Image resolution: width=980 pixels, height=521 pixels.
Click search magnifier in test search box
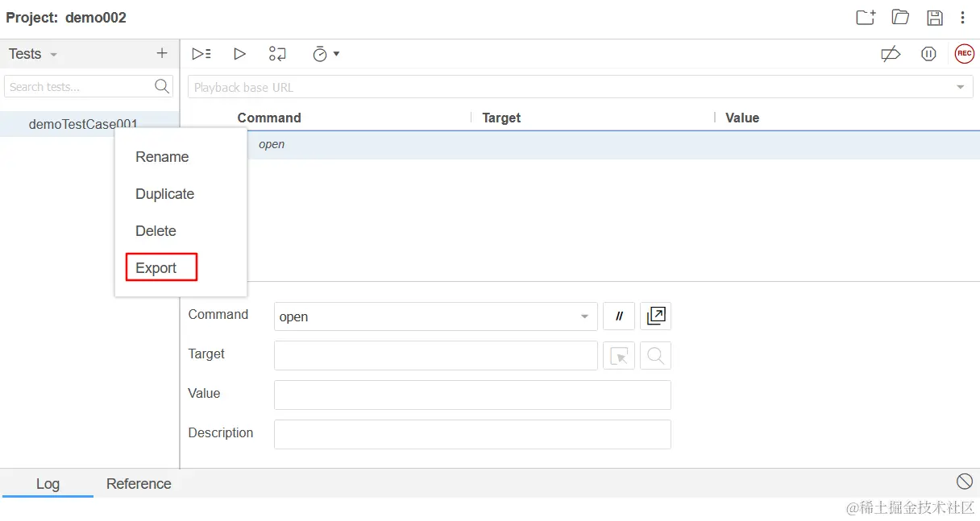click(x=162, y=86)
